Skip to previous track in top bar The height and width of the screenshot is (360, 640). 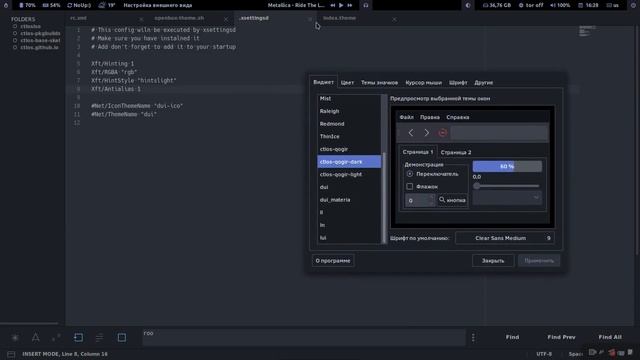coord(333,5)
